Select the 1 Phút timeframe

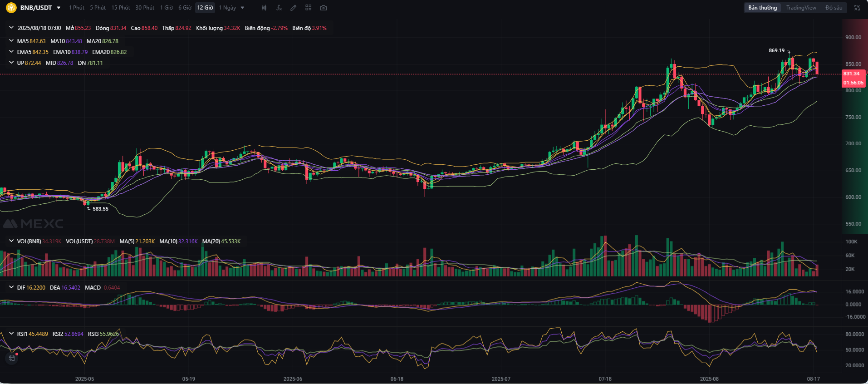click(76, 8)
